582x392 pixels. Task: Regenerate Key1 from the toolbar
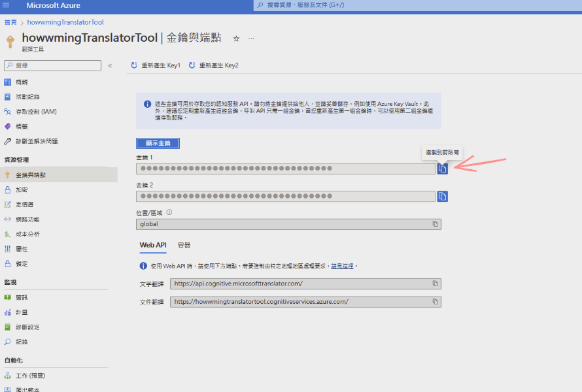pos(156,65)
